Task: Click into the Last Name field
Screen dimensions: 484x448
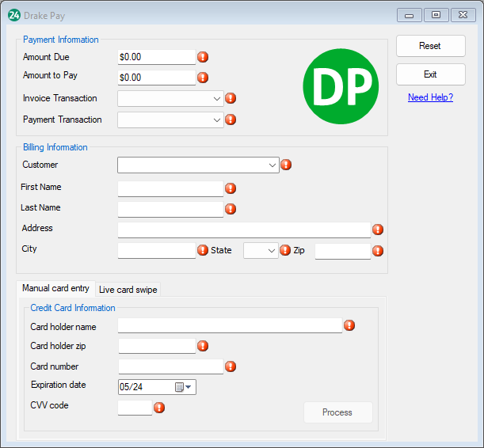Action: (170, 209)
